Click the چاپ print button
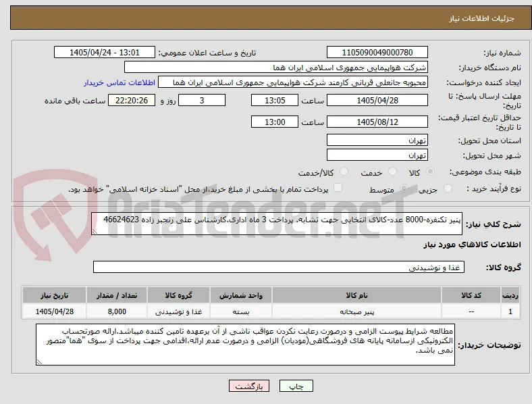Screen dimensions: 532x404 point(296,386)
